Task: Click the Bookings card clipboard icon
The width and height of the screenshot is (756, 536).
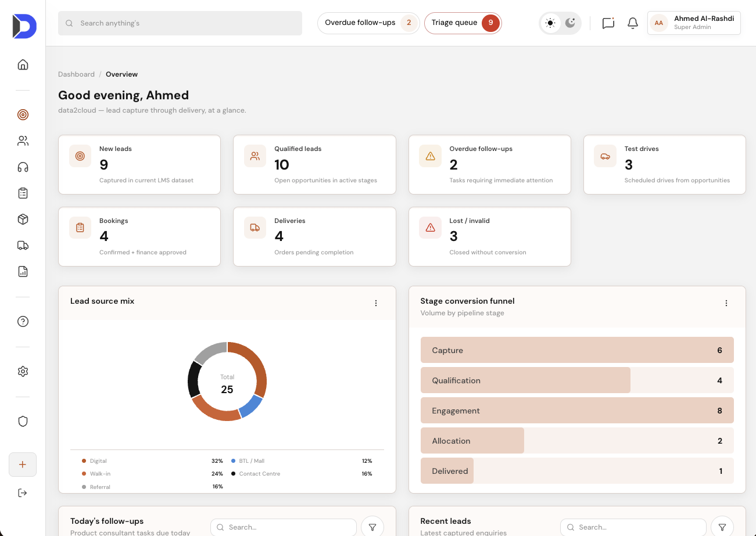Action: [x=80, y=228]
